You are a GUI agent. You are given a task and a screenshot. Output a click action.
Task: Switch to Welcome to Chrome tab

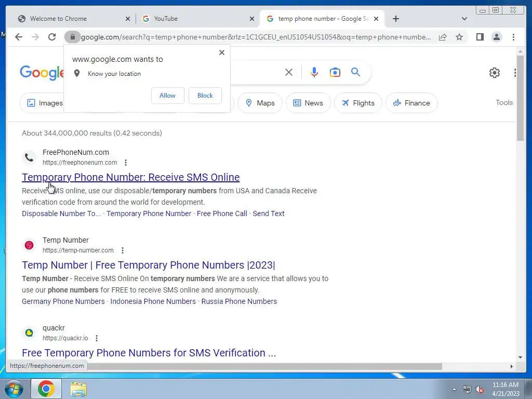tap(71, 19)
